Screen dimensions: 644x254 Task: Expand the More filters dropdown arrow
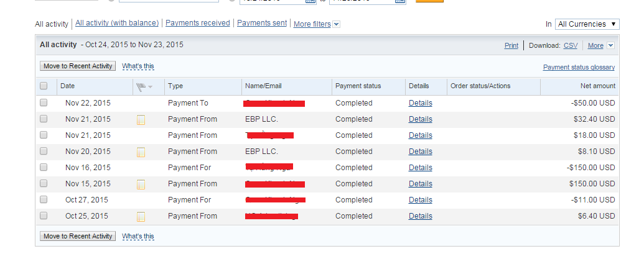coord(337,24)
